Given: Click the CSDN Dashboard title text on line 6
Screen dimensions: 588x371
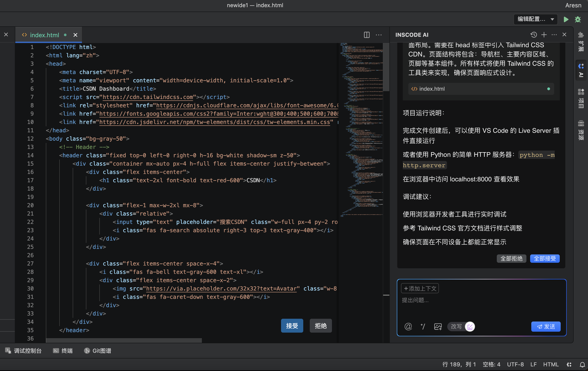Looking at the screenshot, I should point(106,89).
